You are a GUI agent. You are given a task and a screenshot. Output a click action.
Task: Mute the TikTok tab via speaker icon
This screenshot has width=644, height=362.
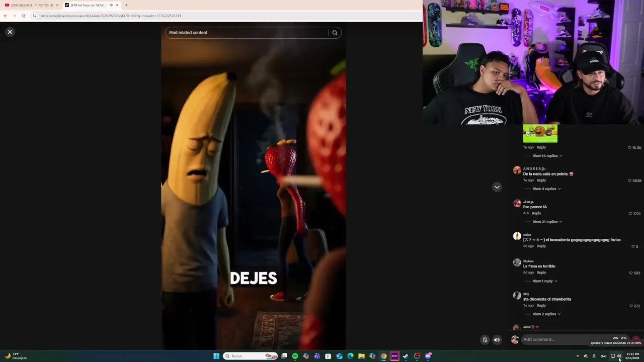click(x=111, y=5)
